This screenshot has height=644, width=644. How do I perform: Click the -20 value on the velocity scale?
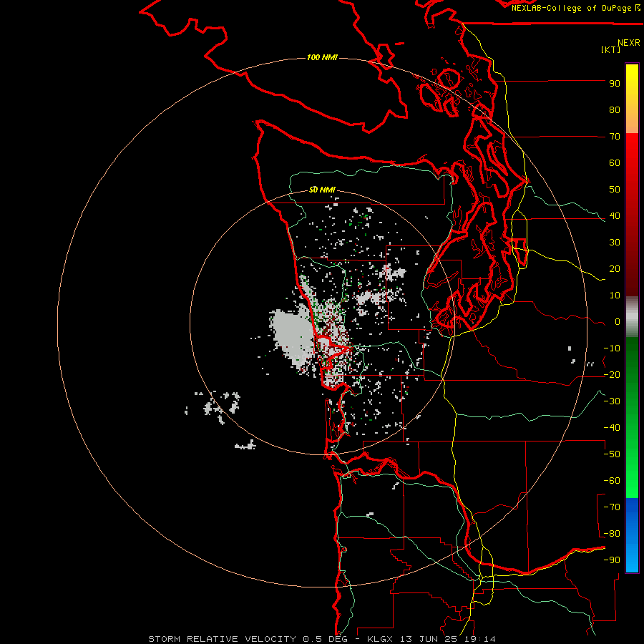pyautogui.click(x=612, y=375)
